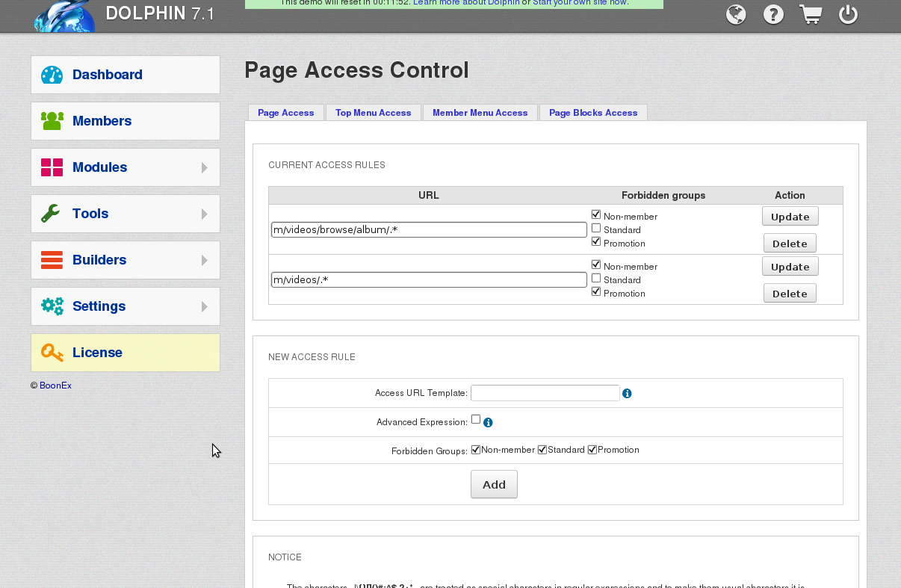The image size is (901, 588).
Task: Click the orange License key icon
Action: pos(52,353)
